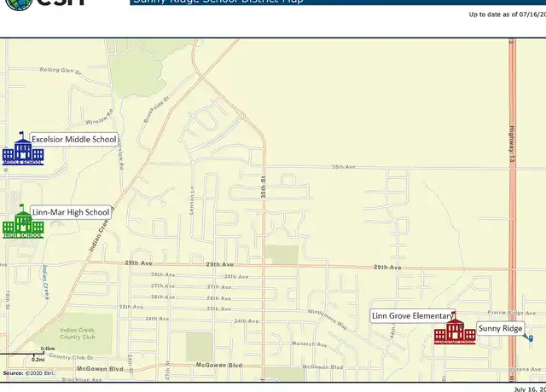Click the Windemere Way road label
The width and height of the screenshot is (546, 392).
tap(328, 320)
